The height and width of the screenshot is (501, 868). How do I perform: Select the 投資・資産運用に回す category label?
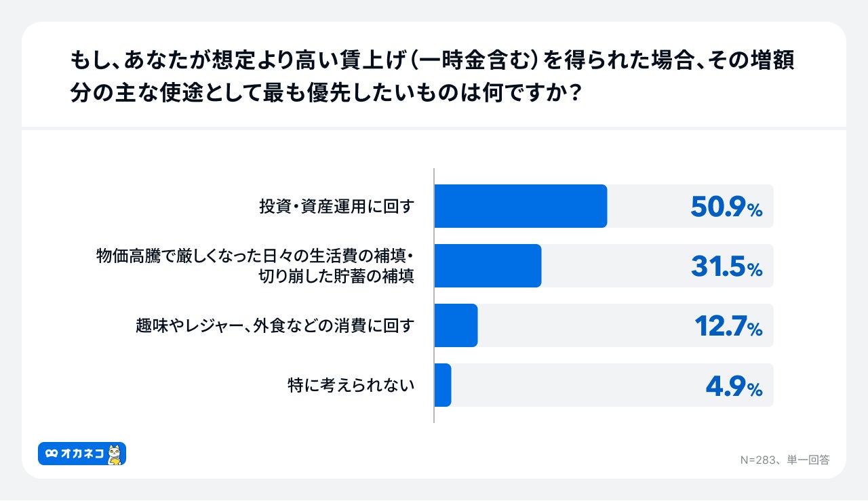(336, 207)
